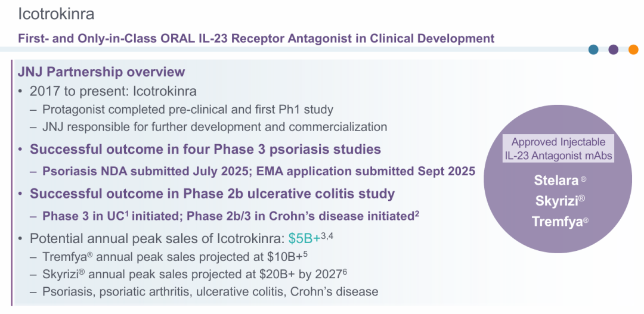
Task: Select the four Phase 3 psoriasis studies bullet
Action: (205, 149)
